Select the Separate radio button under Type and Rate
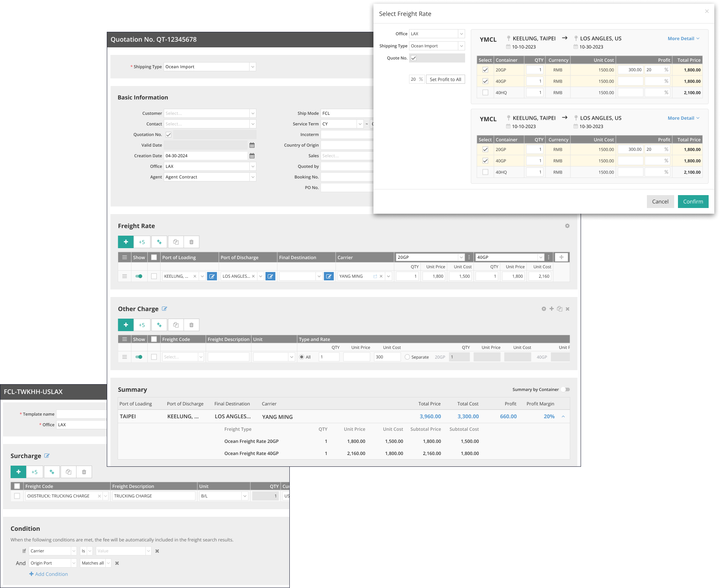720x588 pixels. coord(407,357)
